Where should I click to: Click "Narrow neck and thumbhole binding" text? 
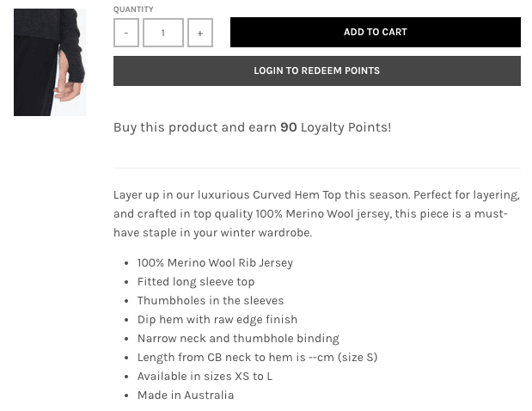pyautogui.click(x=238, y=339)
